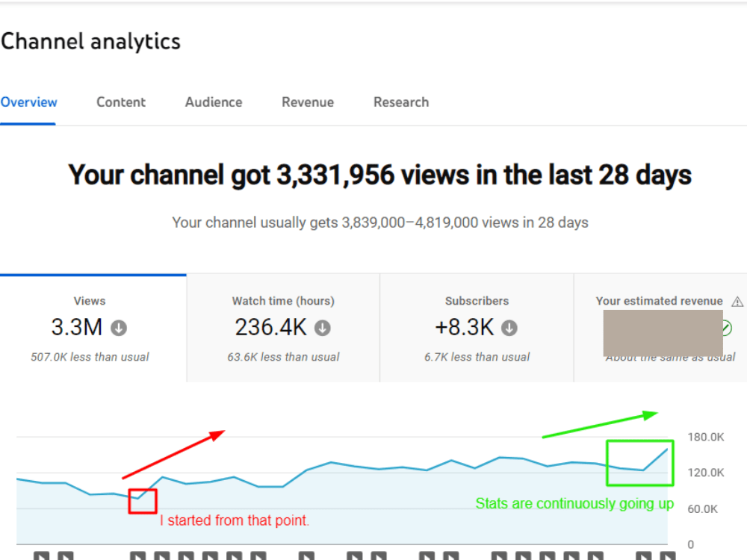The height and width of the screenshot is (560, 747).
Task: Click '507.0K less than usual' text
Action: click(90, 357)
